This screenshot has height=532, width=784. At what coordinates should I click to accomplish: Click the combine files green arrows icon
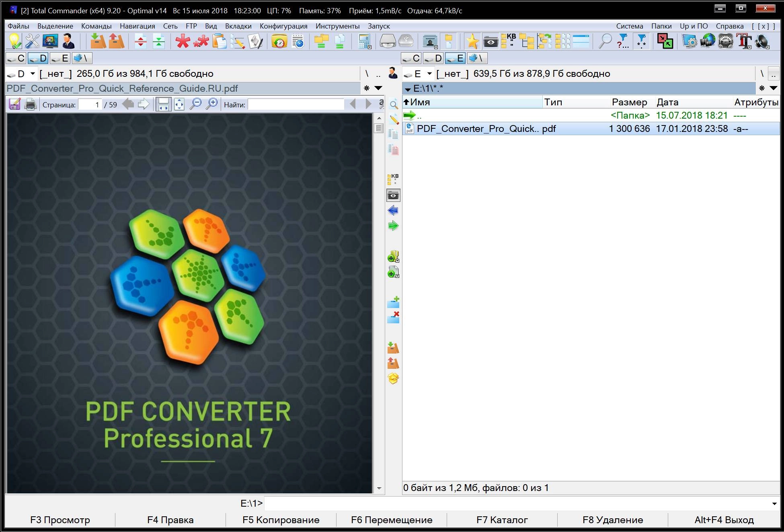(x=159, y=41)
